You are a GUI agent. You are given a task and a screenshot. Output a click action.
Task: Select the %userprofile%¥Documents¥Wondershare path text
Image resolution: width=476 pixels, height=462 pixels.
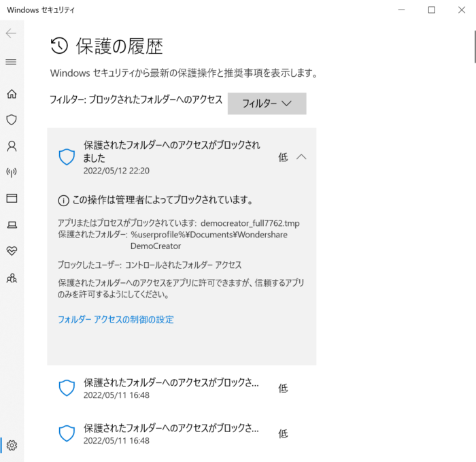coord(209,235)
